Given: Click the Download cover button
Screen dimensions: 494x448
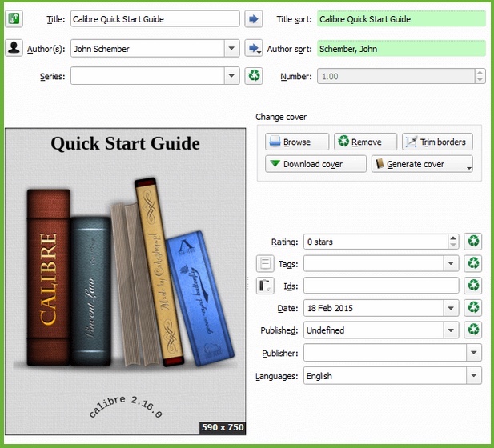Looking at the screenshot, I should [315, 164].
